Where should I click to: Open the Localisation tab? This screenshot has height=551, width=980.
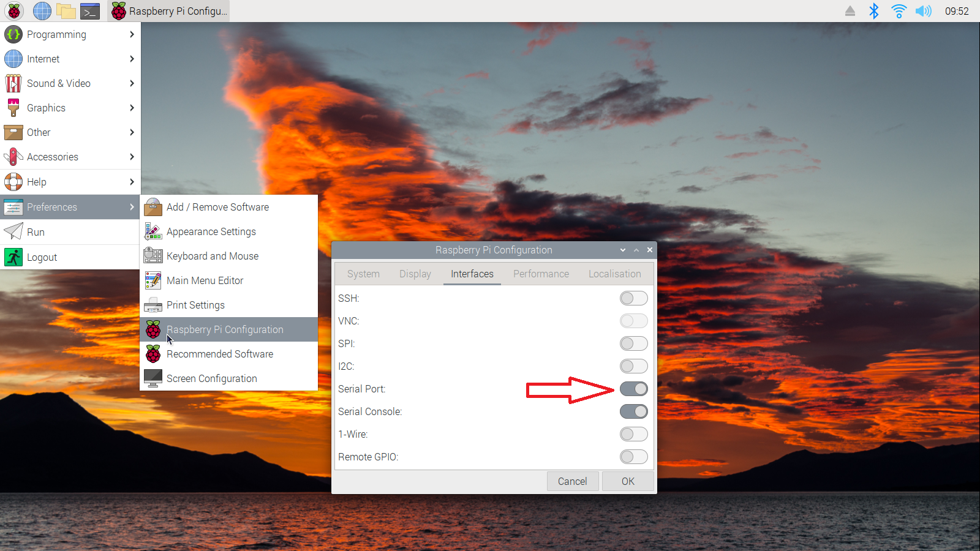pyautogui.click(x=615, y=274)
